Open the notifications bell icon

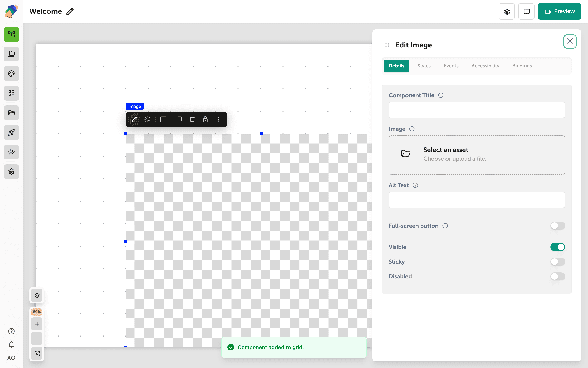coord(11,344)
